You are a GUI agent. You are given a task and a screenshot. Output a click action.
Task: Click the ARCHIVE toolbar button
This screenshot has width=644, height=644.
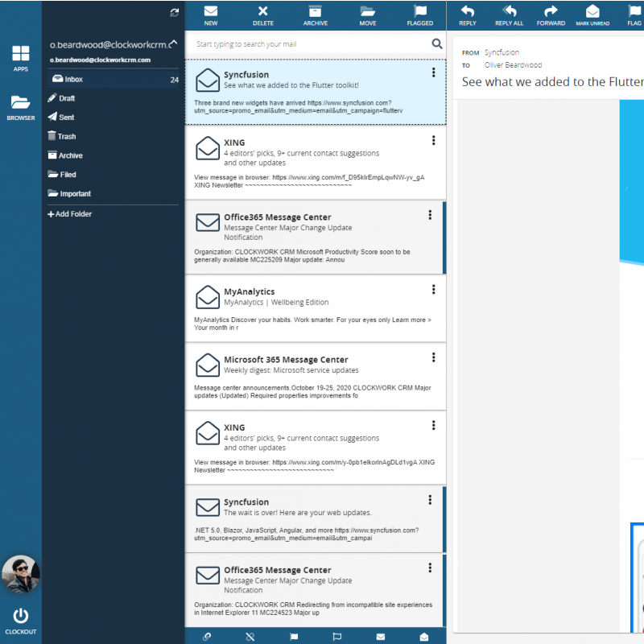(315, 15)
